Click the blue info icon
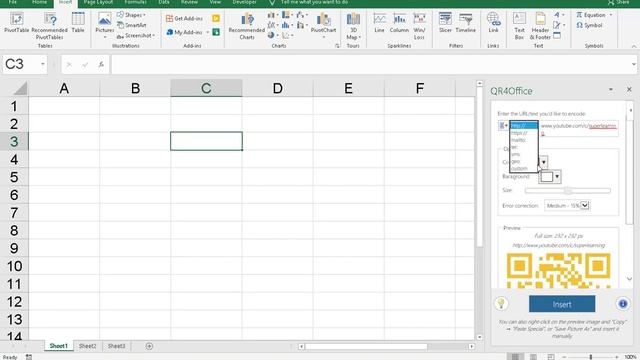640x360 pixels. [622, 304]
